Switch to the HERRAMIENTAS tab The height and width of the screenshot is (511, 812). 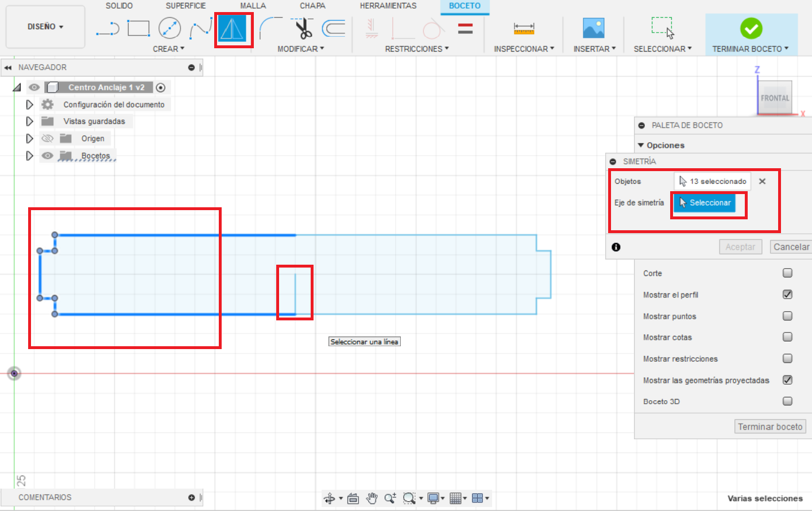pos(388,6)
